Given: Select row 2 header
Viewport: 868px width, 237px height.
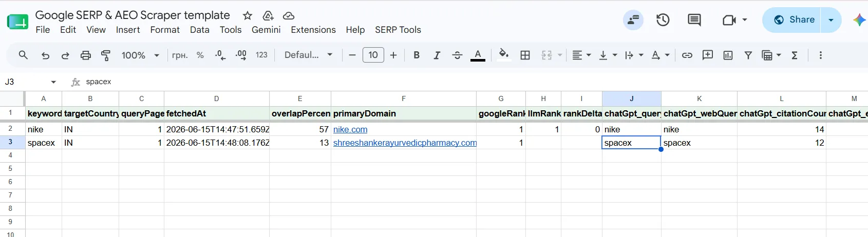Looking at the screenshot, I should (10, 129).
